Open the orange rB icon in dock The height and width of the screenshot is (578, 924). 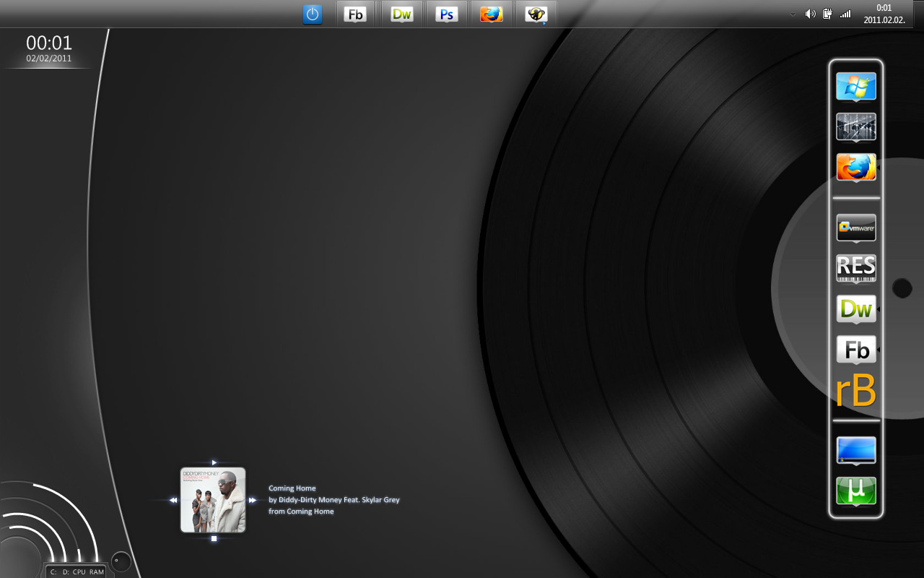(x=856, y=392)
